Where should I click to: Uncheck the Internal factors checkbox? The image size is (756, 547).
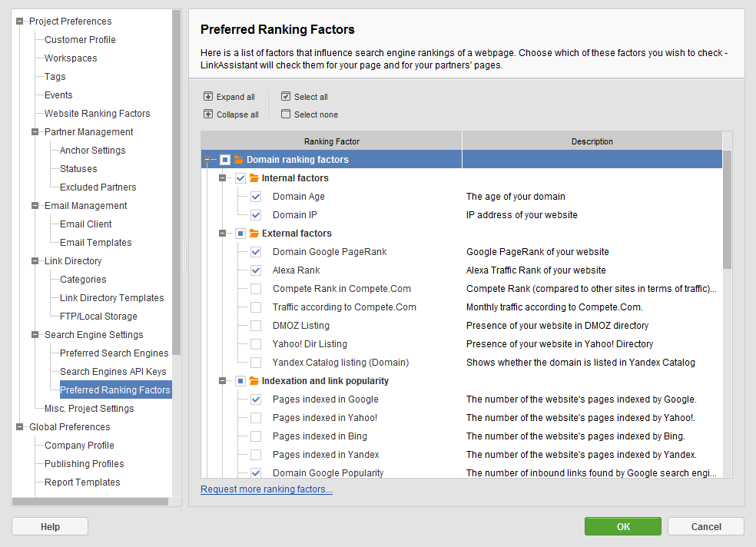(x=240, y=178)
